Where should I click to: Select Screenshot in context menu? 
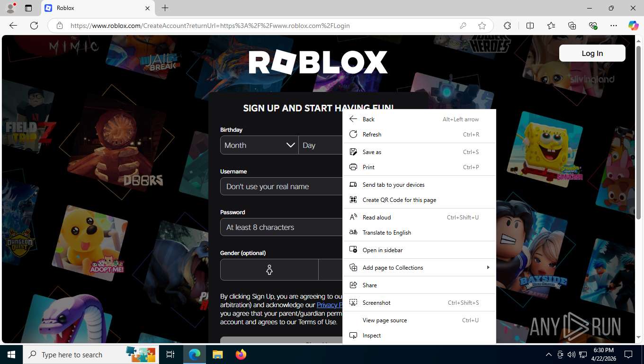click(x=419, y=302)
